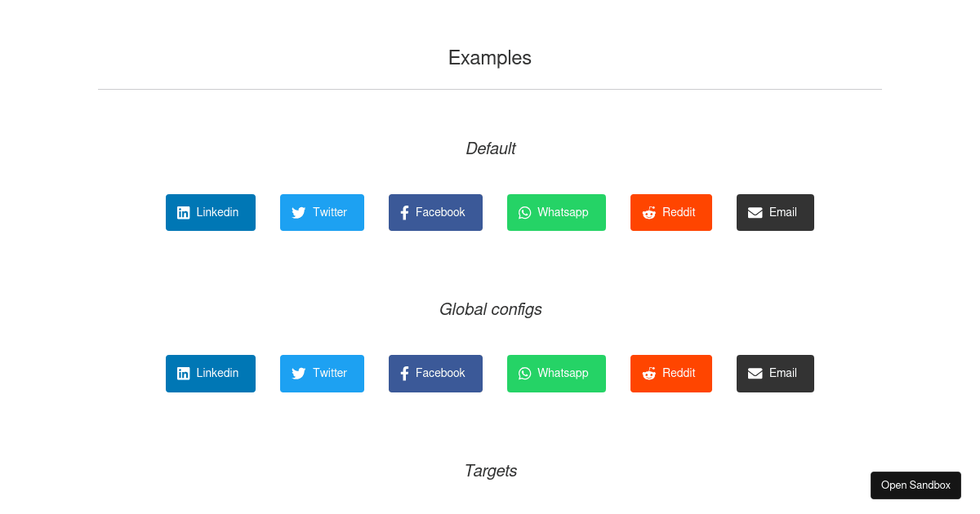Click the LinkedIn icon in the Default section
Viewport: 980px width, 514px height.
point(183,212)
